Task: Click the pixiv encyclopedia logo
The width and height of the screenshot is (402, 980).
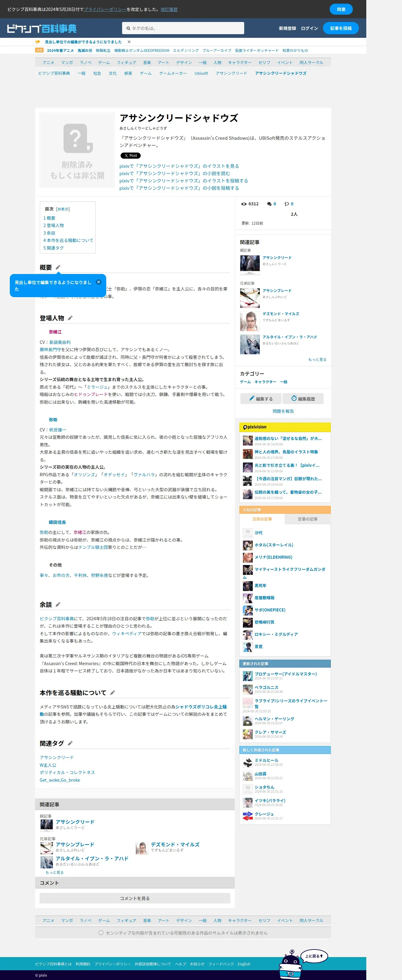Action: [x=42, y=28]
